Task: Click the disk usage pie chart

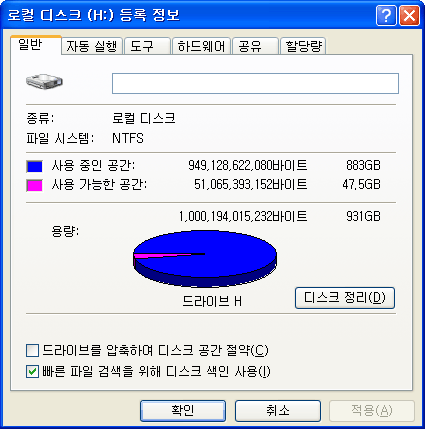Action: click(x=205, y=259)
